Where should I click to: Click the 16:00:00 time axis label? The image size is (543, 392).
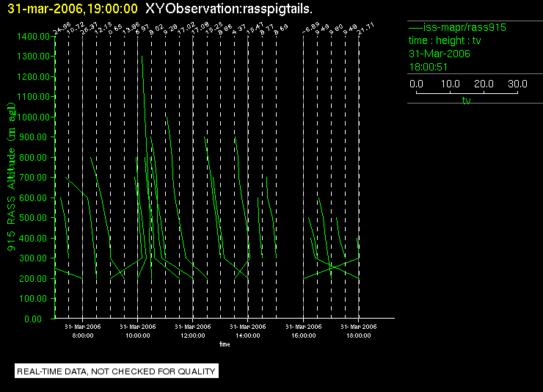coord(303,335)
